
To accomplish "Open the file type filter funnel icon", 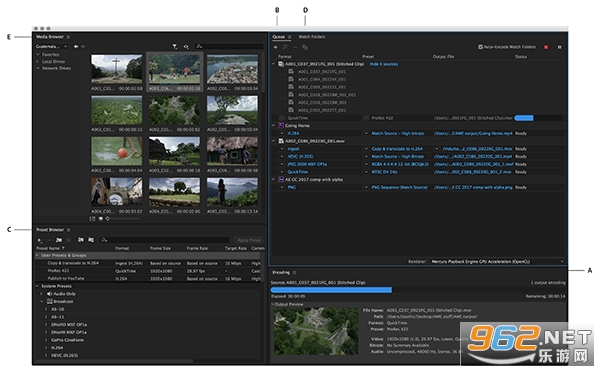I will [x=174, y=46].
